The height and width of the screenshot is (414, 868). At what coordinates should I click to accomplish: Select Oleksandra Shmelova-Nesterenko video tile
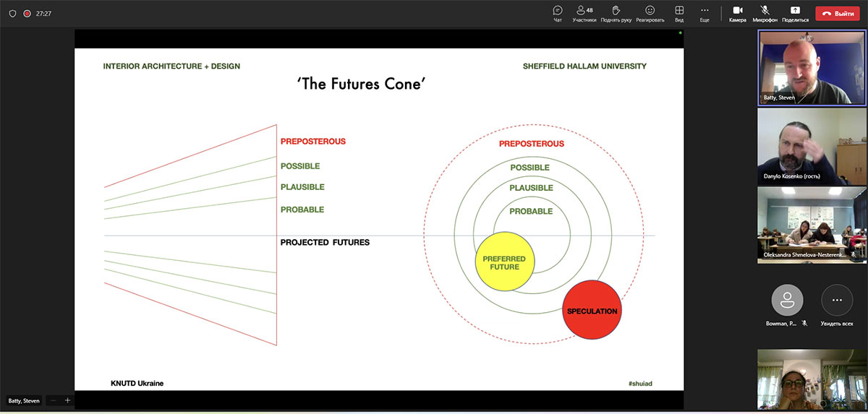(811, 224)
